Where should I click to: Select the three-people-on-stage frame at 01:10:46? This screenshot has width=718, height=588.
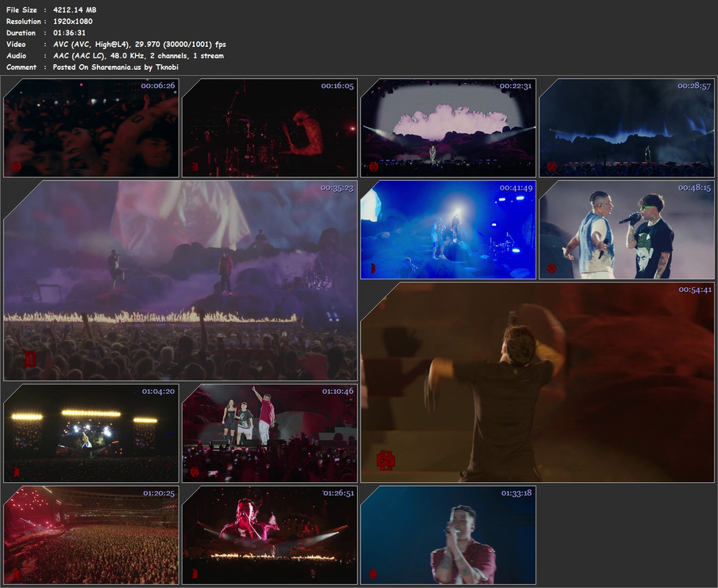tap(270, 433)
